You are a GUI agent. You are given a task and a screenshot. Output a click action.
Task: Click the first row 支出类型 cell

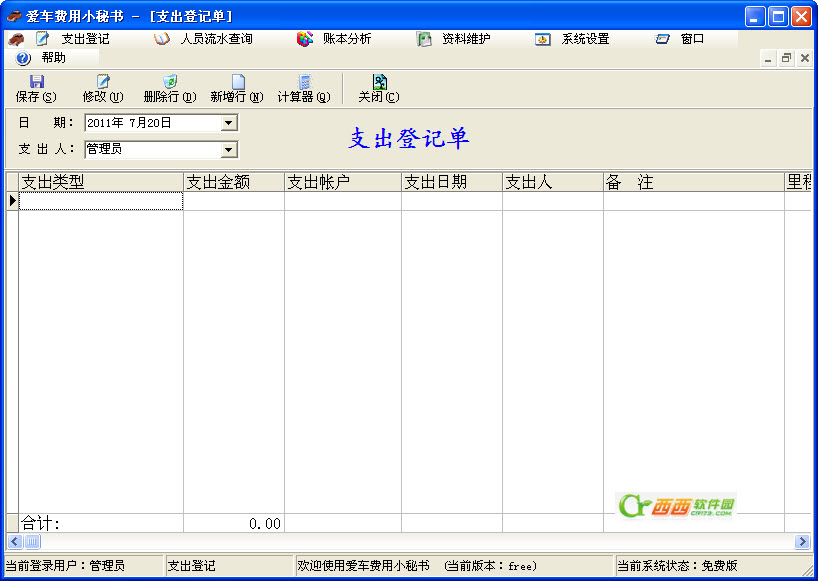click(x=100, y=201)
